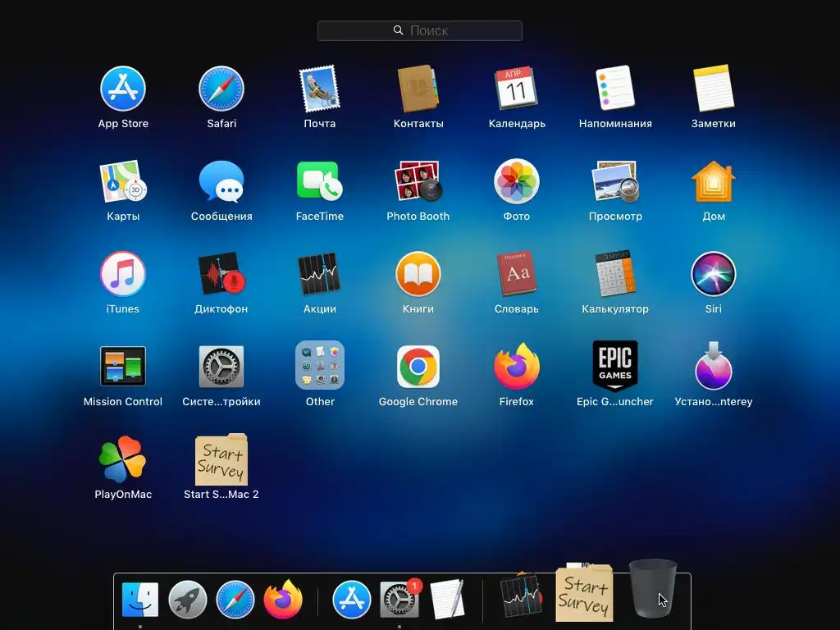Open App Store from the Dock
The width and height of the screenshot is (840, 630).
[351, 599]
